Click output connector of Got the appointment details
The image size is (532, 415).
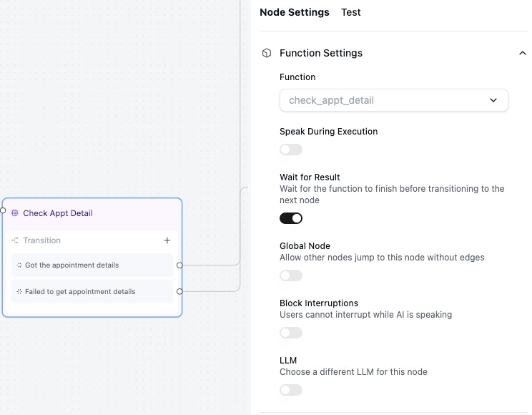(x=179, y=265)
